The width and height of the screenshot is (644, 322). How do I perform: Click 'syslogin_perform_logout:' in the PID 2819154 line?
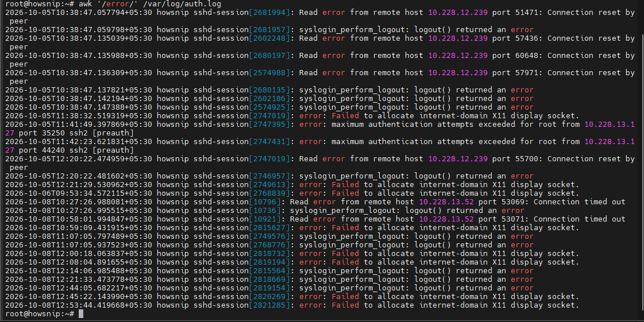(354, 288)
